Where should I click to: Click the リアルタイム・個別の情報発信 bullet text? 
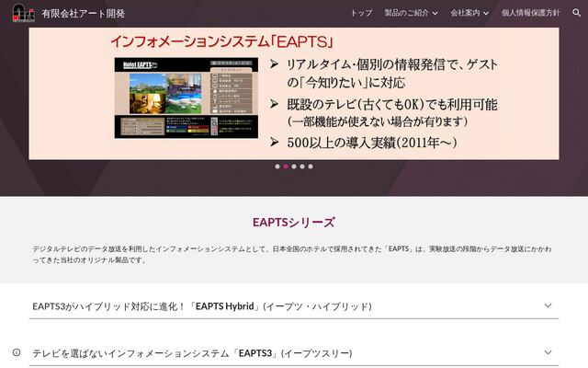tap(392, 74)
